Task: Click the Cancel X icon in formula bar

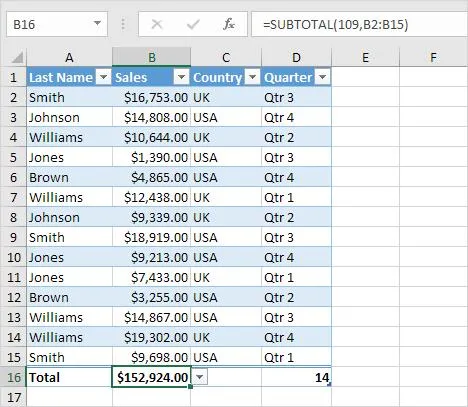Action: click(157, 24)
